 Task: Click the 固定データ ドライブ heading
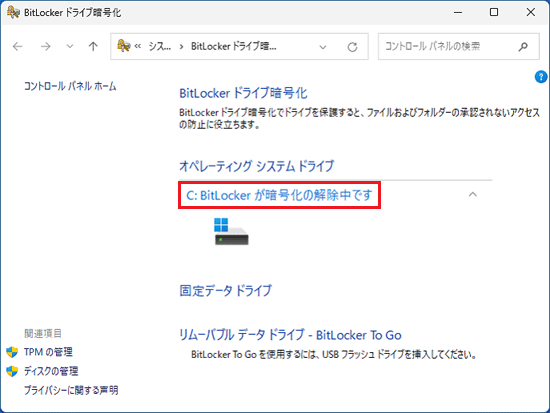pyautogui.click(x=226, y=291)
